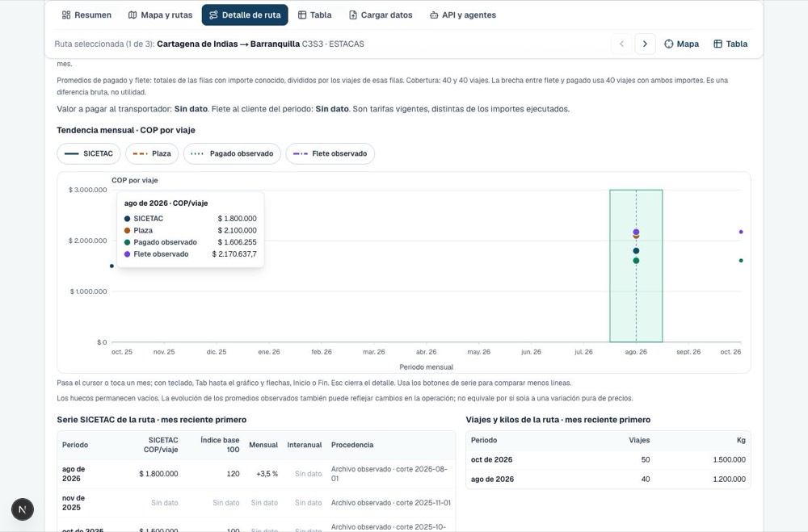Viewport: 808px width, 532px height.
Task: Click the '$ 3.000.000' y-axis label
Action: [87, 190]
